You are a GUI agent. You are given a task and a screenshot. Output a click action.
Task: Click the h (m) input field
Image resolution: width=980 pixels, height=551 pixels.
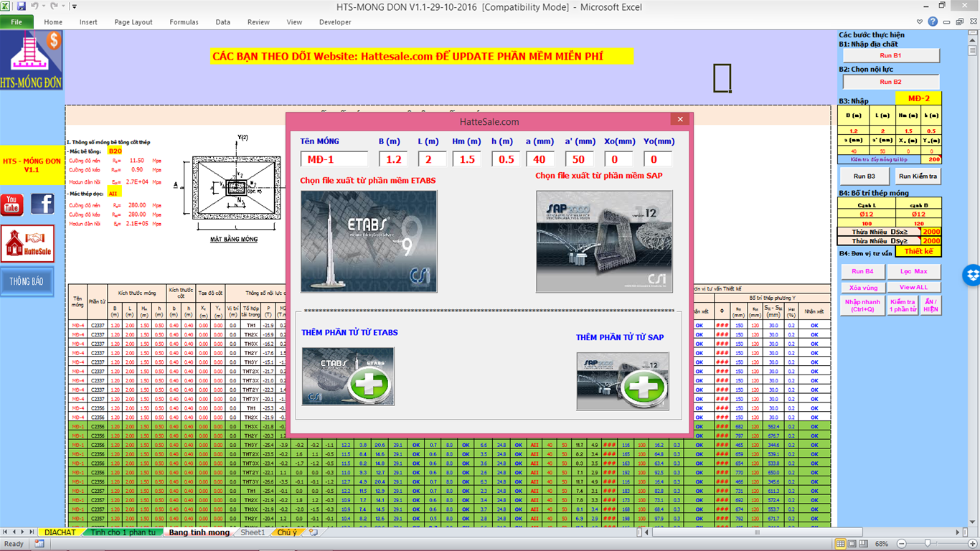point(506,159)
